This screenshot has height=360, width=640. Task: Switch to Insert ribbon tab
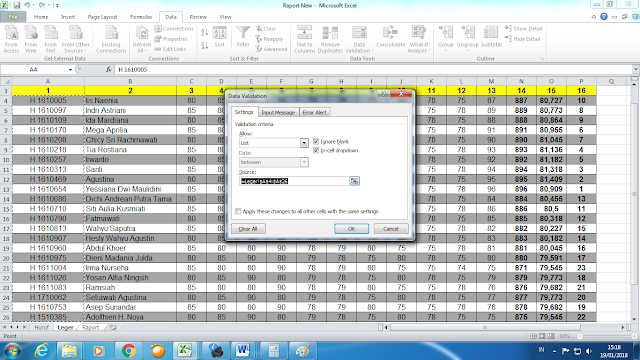tap(68, 17)
